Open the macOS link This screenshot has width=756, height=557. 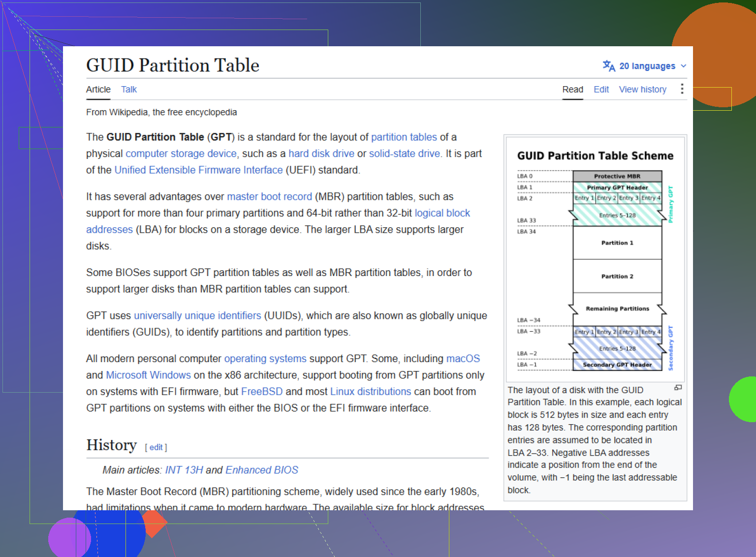[463, 359]
